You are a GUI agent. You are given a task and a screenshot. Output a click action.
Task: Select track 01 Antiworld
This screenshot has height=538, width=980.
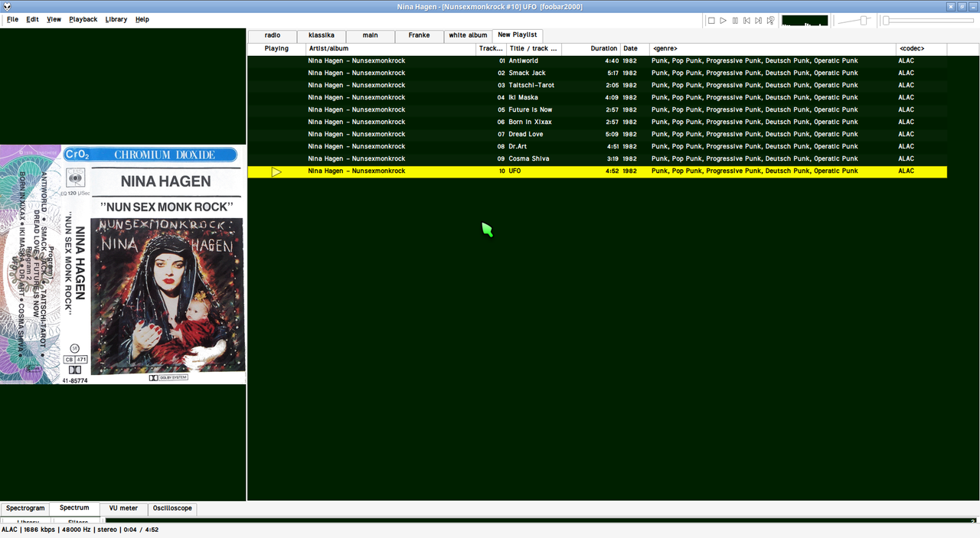tap(597, 61)
